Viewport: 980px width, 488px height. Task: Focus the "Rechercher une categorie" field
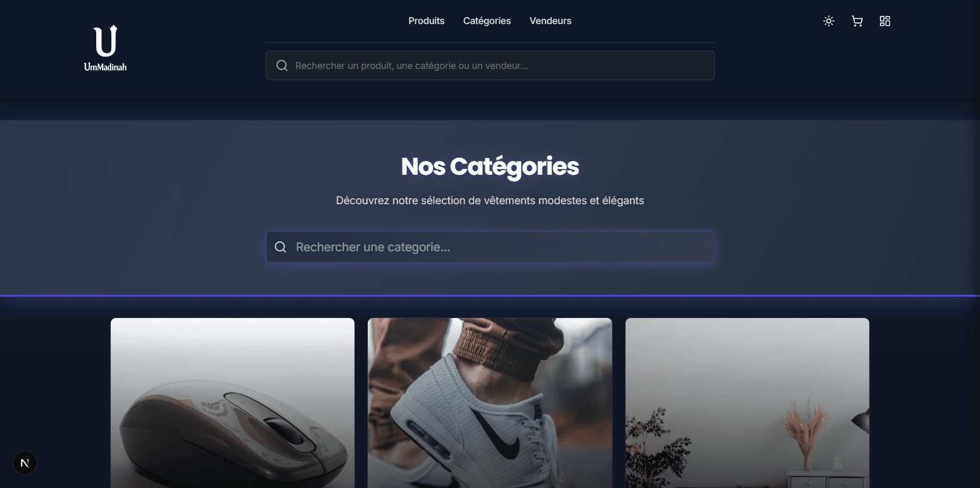click(x=490, y=247)
